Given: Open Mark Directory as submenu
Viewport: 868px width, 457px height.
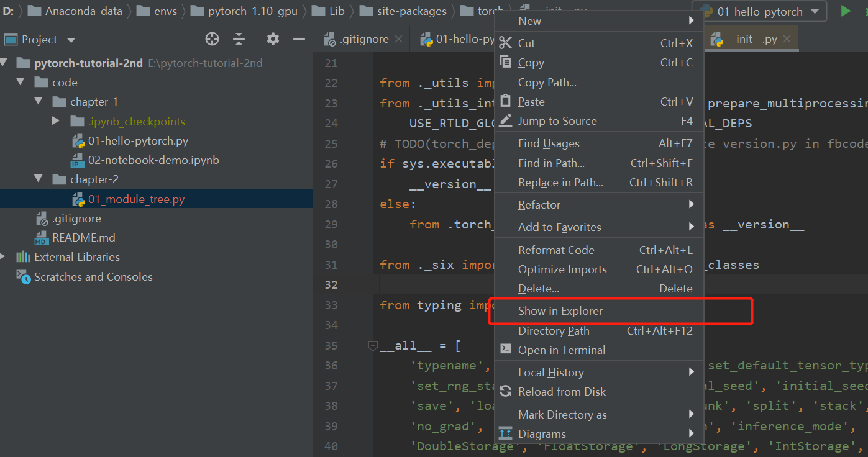Looking at the screenshot, I should (599, 414).
